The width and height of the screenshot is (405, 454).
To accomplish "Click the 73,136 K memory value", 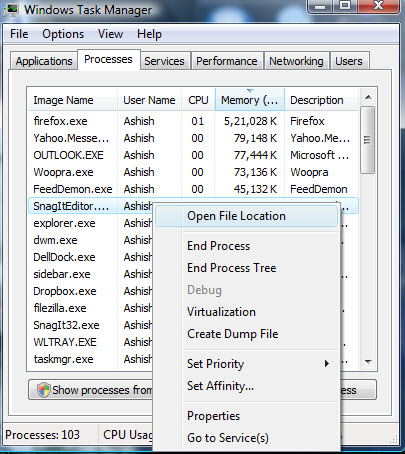I will pos(255,172).
